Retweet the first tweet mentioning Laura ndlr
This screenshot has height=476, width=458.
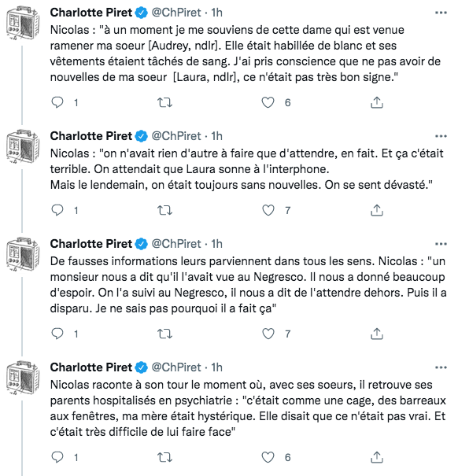tap(164, 102)
